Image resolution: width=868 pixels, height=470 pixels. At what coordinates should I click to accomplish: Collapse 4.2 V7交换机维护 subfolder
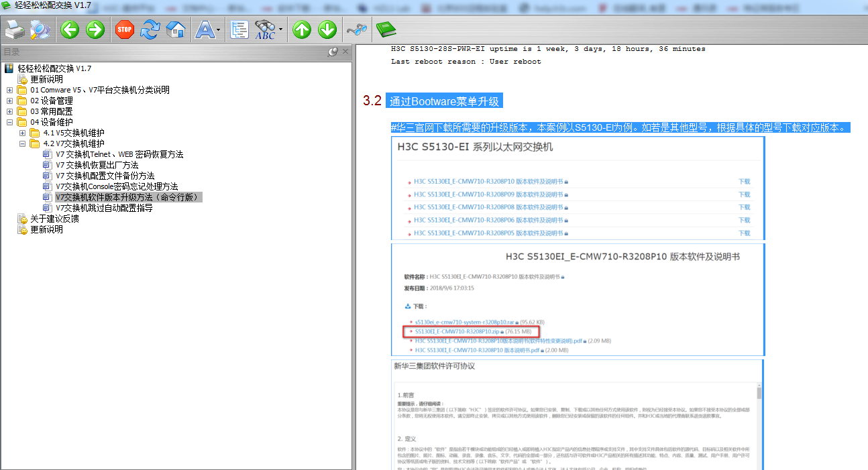pyautogui.click(x=22, y=143)
